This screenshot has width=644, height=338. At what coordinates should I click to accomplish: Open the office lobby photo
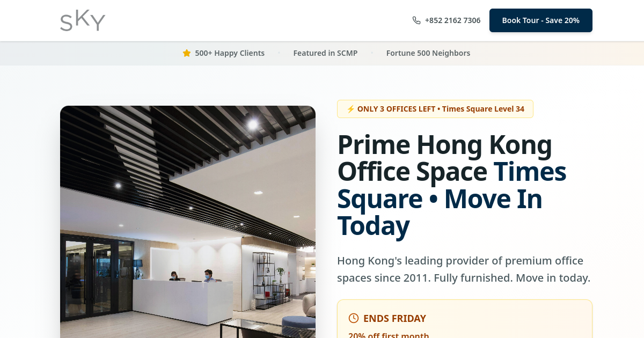pos(188,222)
